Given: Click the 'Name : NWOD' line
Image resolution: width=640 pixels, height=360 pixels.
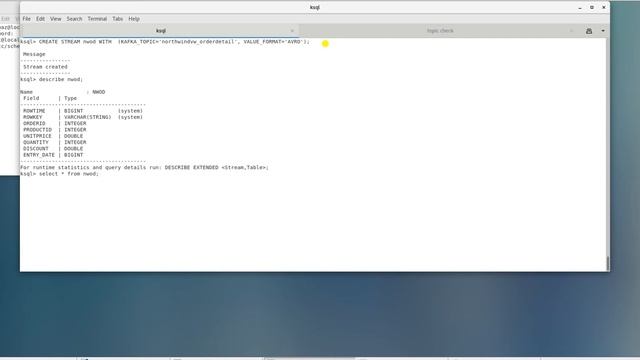Looking at the screenshot, I should tap(62, 92).
